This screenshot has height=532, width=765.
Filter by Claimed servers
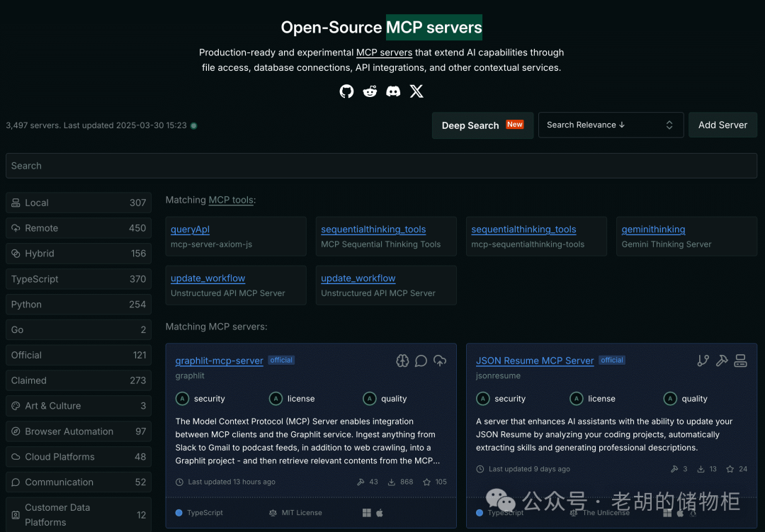pyautogui.click(x=79, y=380)
